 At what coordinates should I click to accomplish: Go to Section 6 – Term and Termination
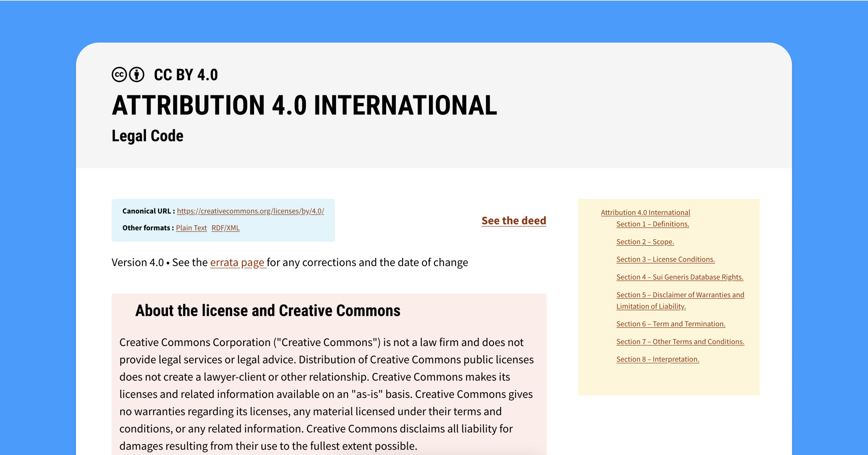pos(671,324)
